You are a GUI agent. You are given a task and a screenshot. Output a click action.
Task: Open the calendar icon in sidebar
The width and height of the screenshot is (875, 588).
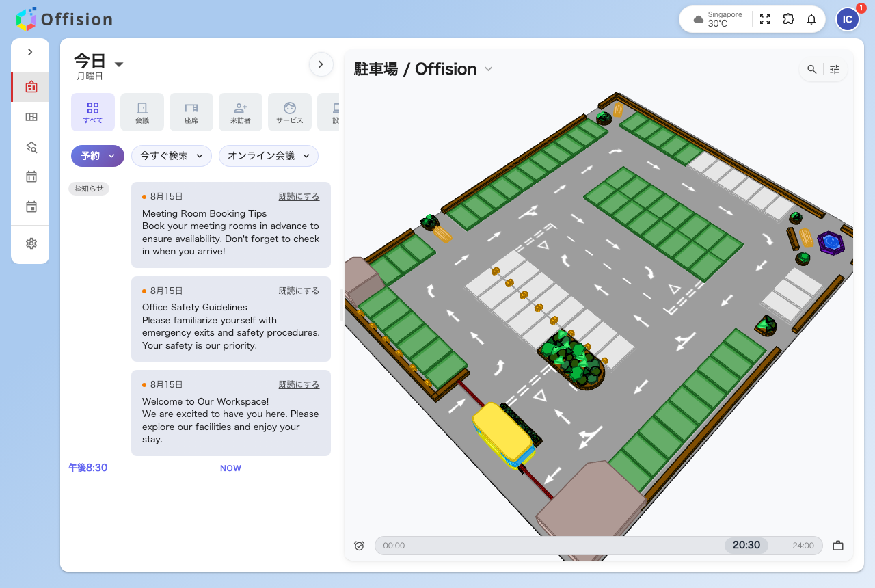31,176
